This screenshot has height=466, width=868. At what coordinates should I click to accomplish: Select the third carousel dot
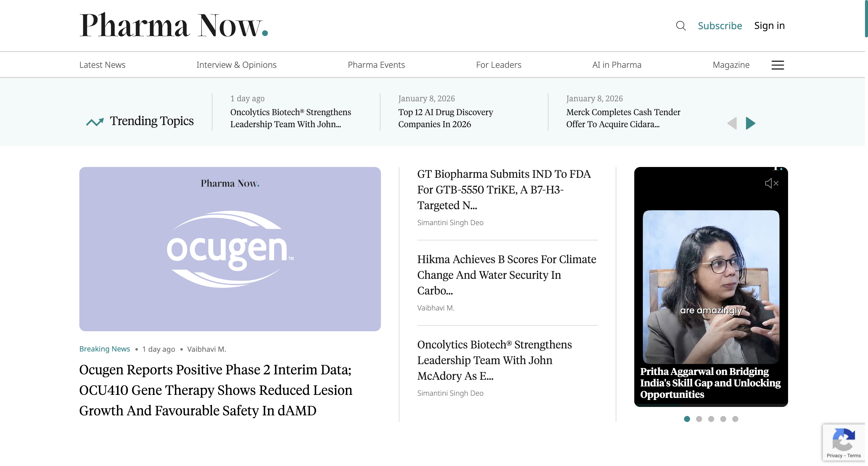[x=711, y=419]
